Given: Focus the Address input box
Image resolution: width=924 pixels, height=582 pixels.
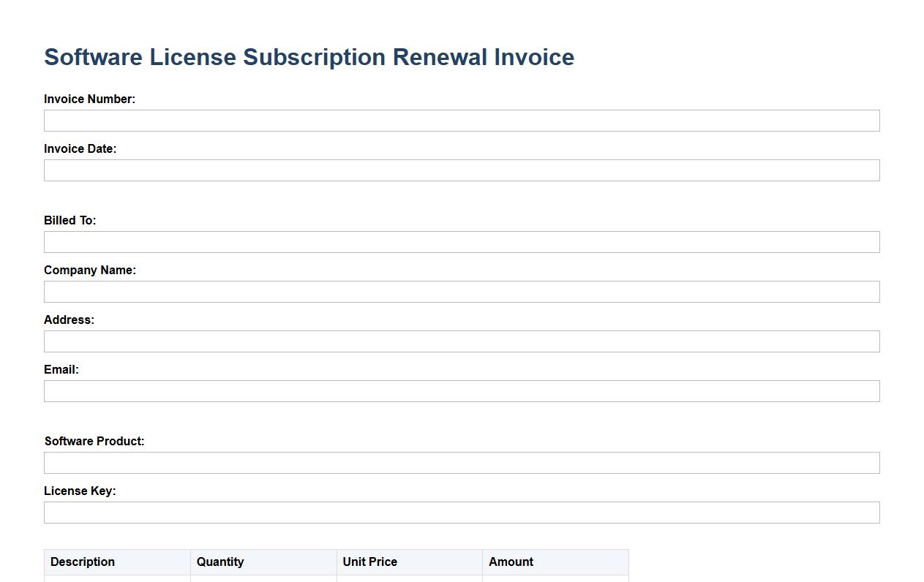Looking at the screenshot, I should [462, 341].
